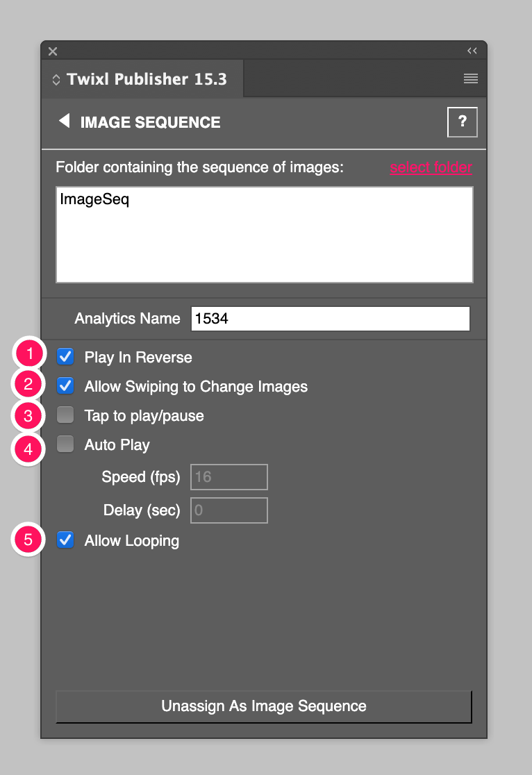
Task: Toggle panel size via Twixl tab arrows
Action: coord(56,80)
